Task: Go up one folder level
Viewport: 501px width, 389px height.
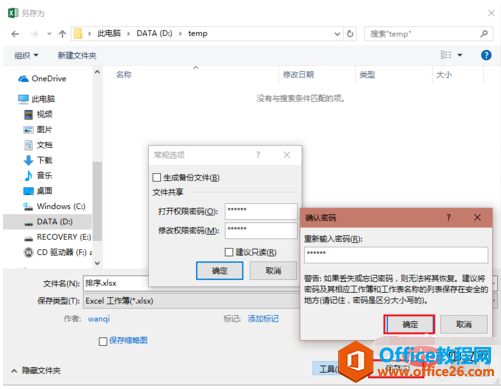Action: 62,34
